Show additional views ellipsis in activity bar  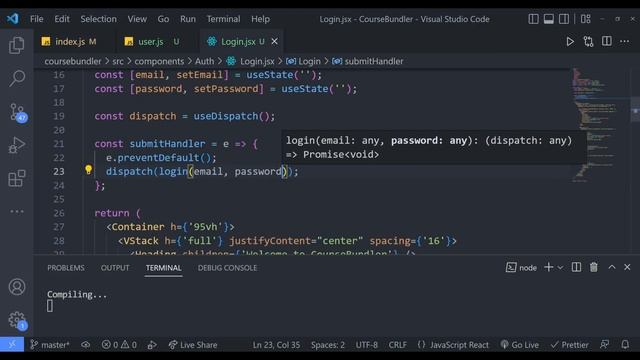(x=17, y=211)
